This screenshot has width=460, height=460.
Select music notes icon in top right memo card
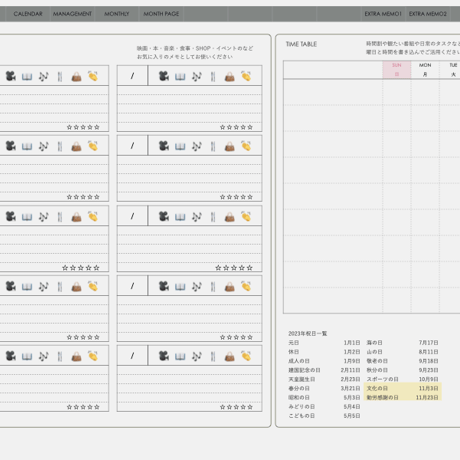[x=197, y=77]
